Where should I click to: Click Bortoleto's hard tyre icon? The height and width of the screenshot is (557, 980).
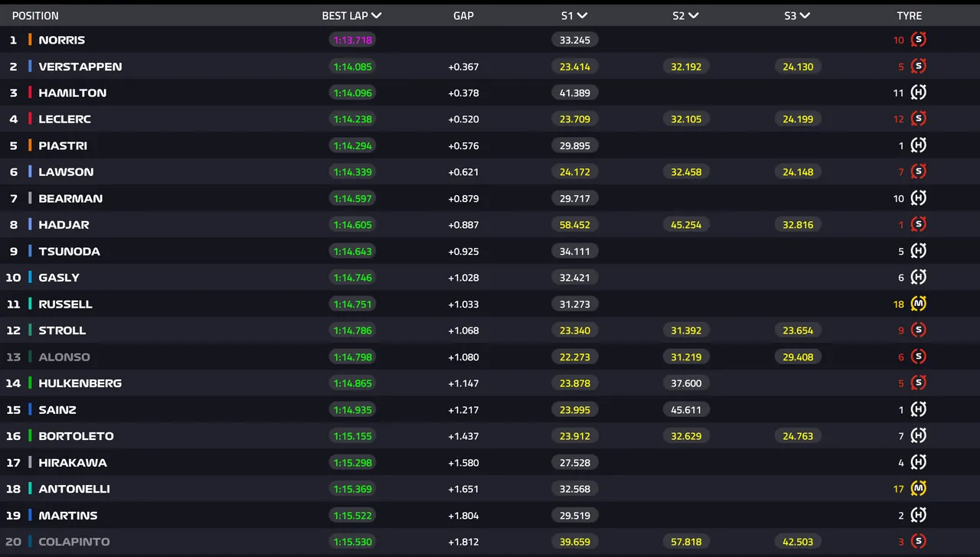(918, 435)
